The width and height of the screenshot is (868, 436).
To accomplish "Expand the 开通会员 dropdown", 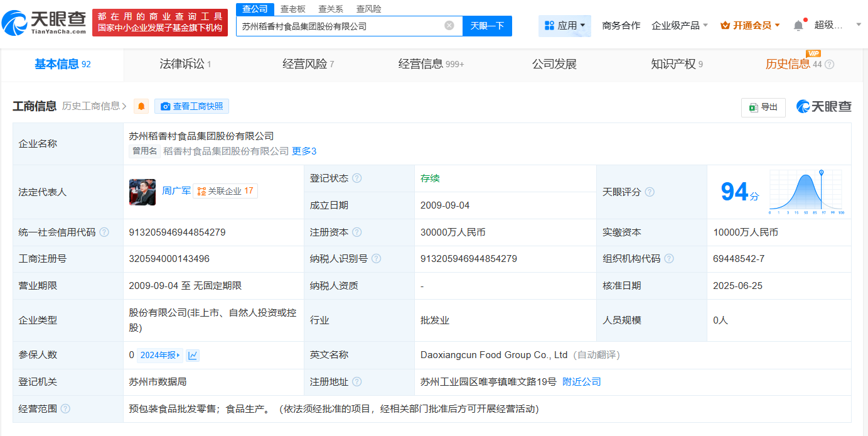I will pos(750,26).
